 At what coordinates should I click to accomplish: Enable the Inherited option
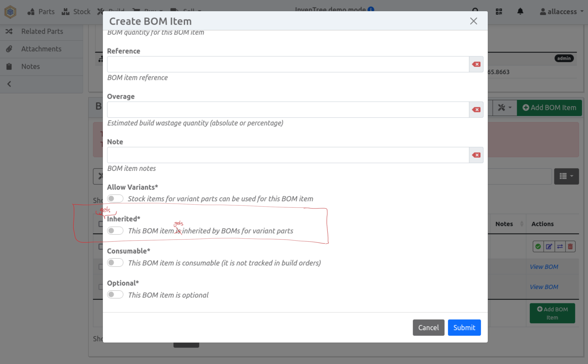pos(115,230)
